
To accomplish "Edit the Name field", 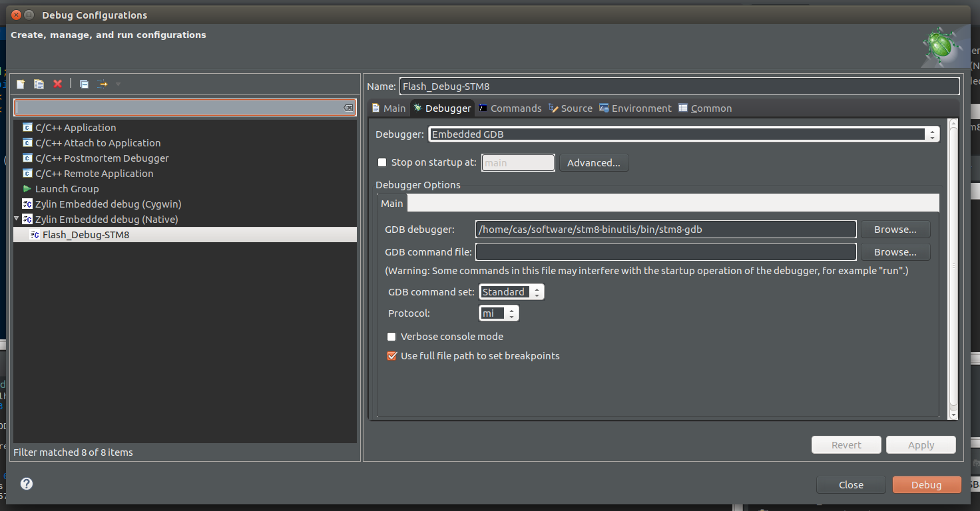I will click(x=679, y=86).
